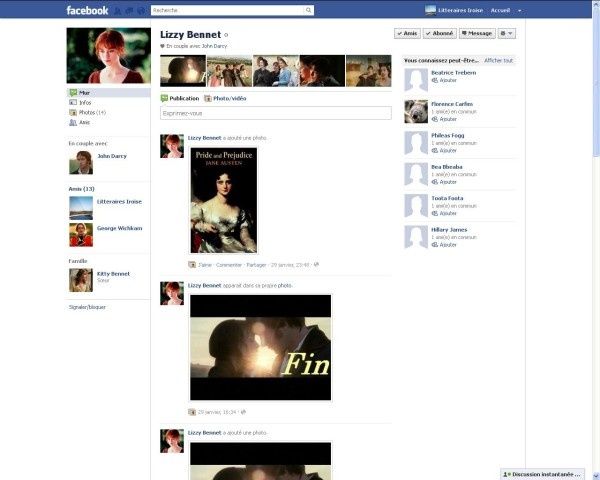The width and height of the screenshot is (600, 480).
Task: Click the Facebook logo
Action: click(x=87, y=10)
